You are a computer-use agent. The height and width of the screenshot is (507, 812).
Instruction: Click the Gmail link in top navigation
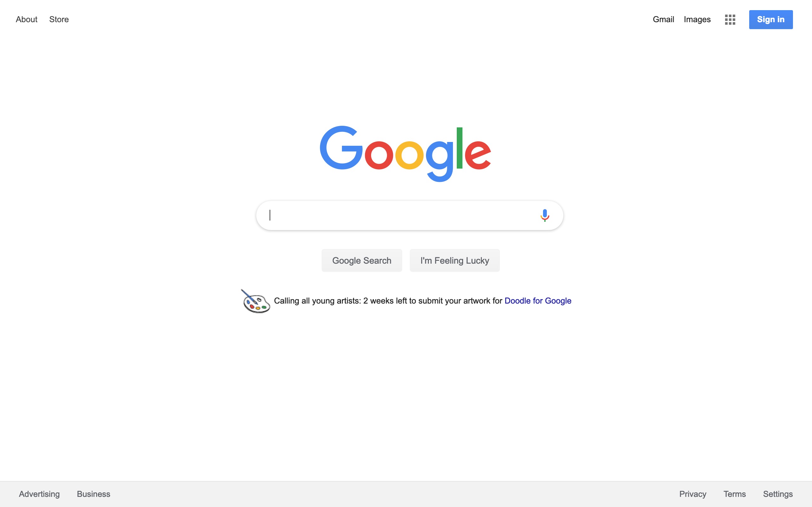point(663,19)
